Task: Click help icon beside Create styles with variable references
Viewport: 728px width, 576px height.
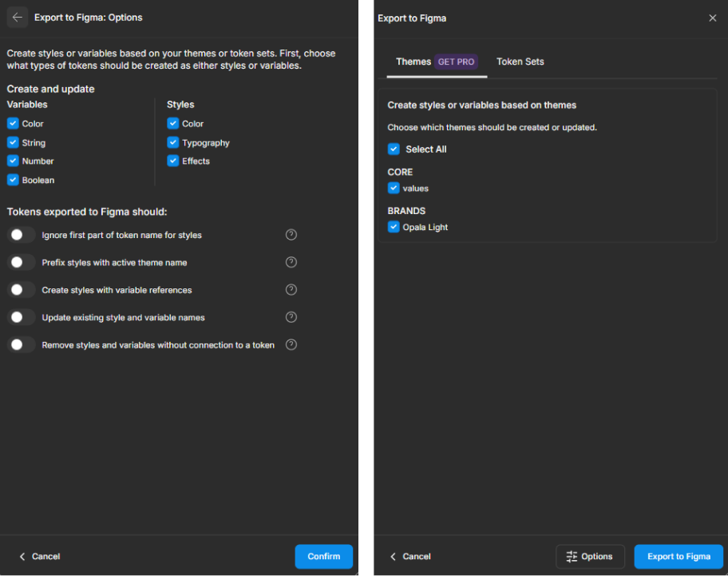Action: (x=291, y=289)
